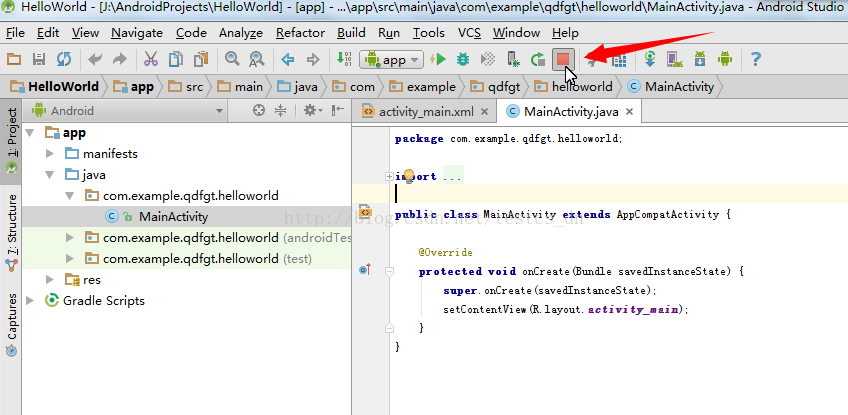This screenshot has height=415, width=848.
Task: Click the Cut scissors icon
Action: click(151, 60)
